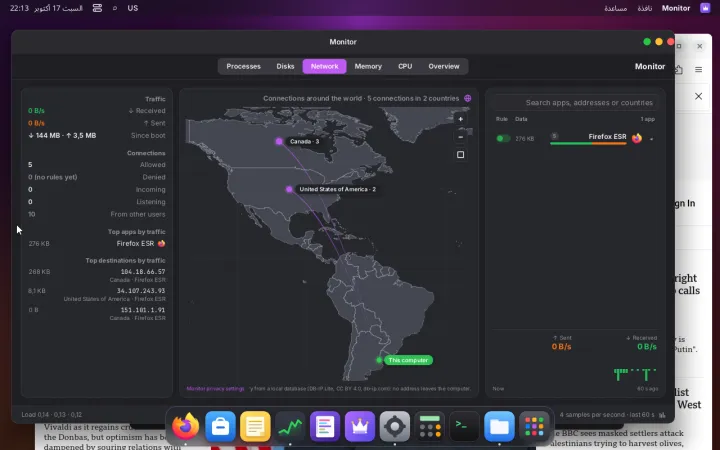Click the This computer marker on map
720x450 pixels.
click(379, 360)
